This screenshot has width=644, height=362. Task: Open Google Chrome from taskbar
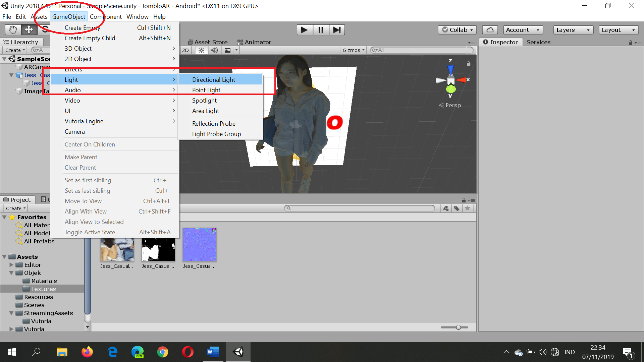coord(163,352)
